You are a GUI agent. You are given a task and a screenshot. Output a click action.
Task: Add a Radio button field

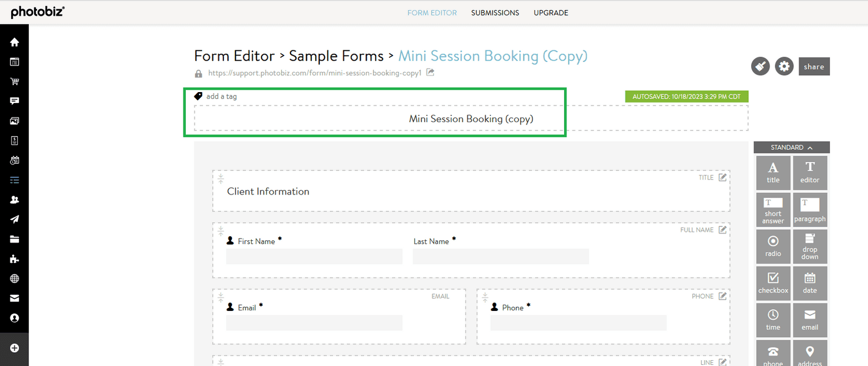pyautogui.click(x=773, y=246)
